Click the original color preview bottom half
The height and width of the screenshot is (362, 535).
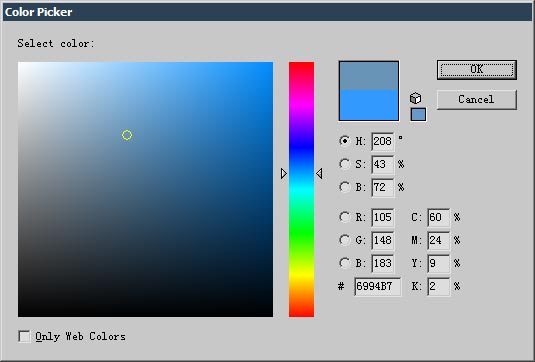click(x=369, y=105)
